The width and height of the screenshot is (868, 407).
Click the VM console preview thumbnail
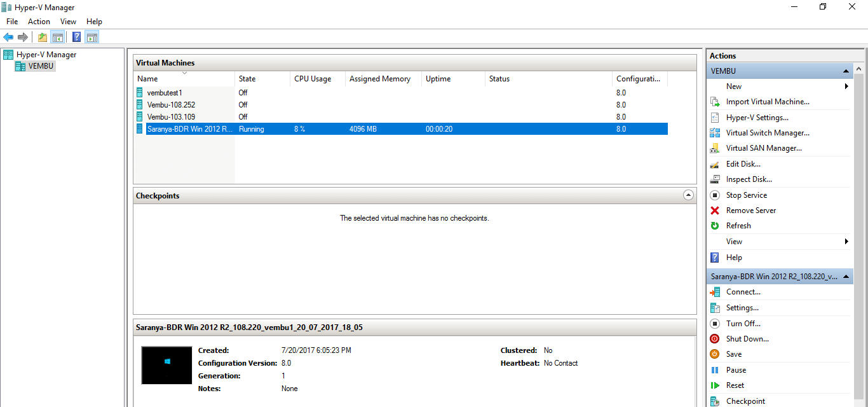[166, 365]
